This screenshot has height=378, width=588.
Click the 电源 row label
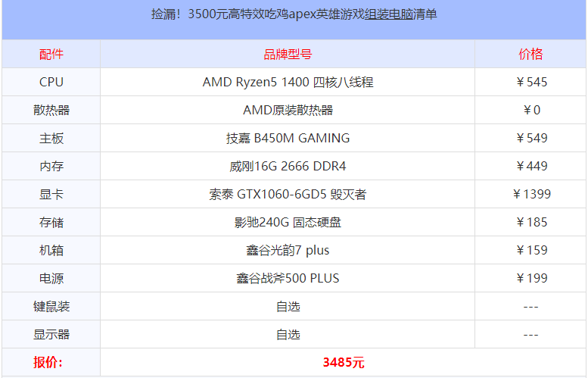click(51, 278)
